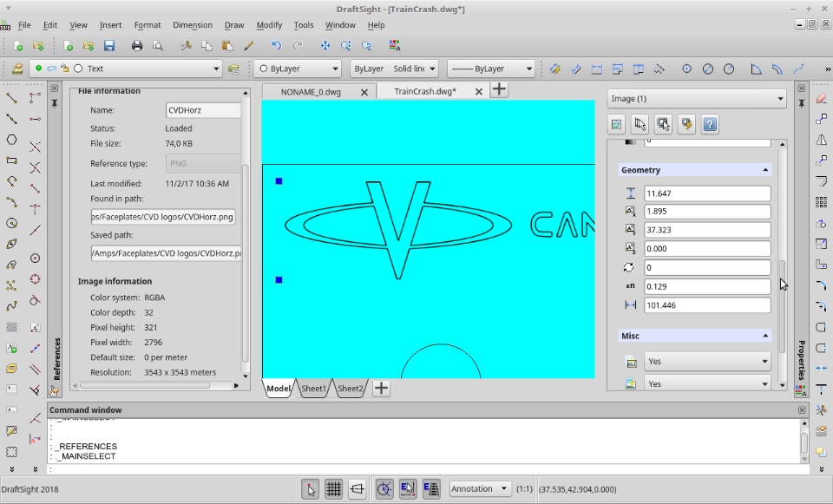The width and height of the screenshot is (833, 504).
Task: Switch to Sheet1 tab
Action: coord(313,389)
